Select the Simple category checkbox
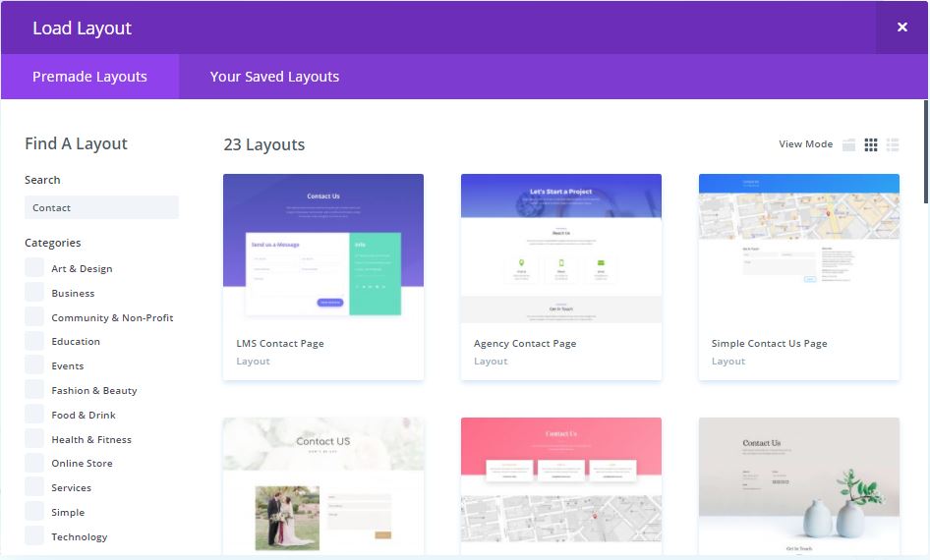 (x=34, y=512)
